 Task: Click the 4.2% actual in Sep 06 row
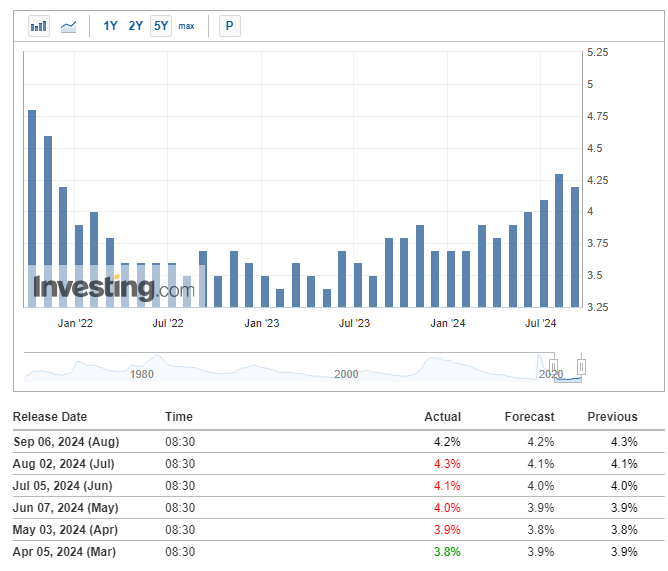(x=447, y=442)
